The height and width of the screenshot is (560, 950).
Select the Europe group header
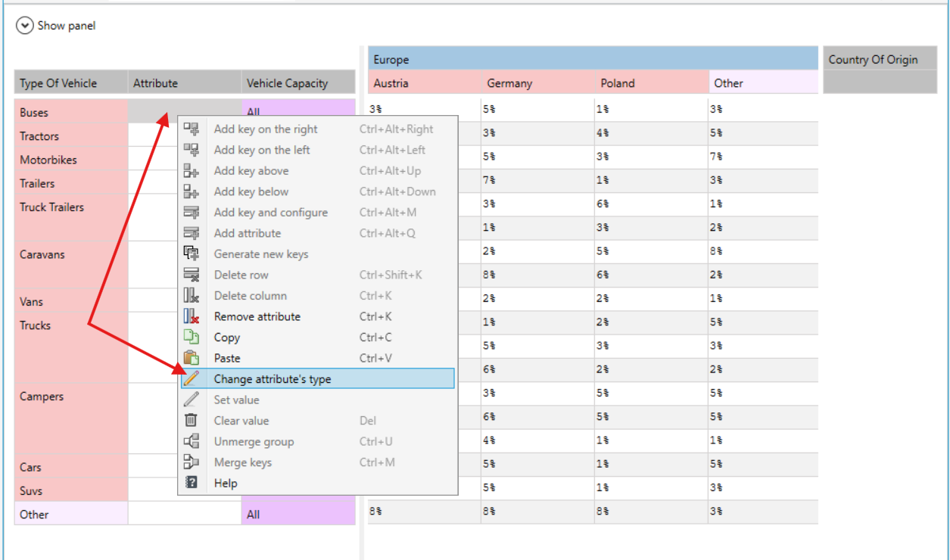(593, 59)
